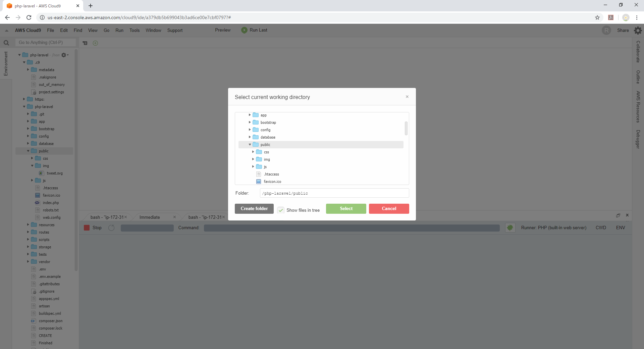Click Run Last green play icon
This screenshot has height=349, width=644.
click(x=244, y=30)
